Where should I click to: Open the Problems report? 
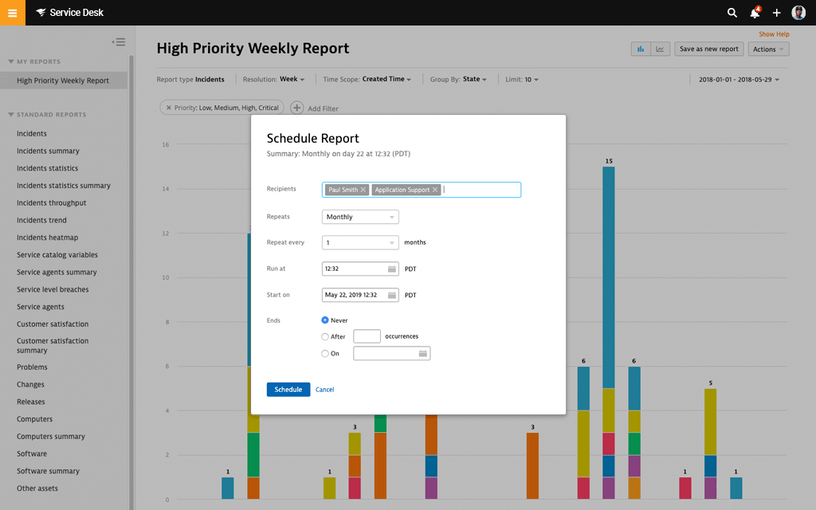(x=32, y=367)
